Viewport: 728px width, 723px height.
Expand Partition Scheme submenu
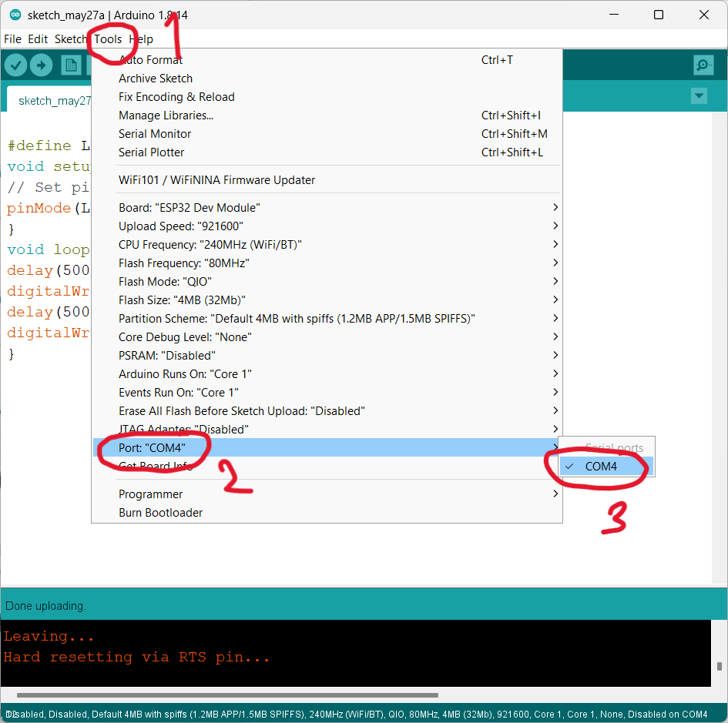click(327, 319)
